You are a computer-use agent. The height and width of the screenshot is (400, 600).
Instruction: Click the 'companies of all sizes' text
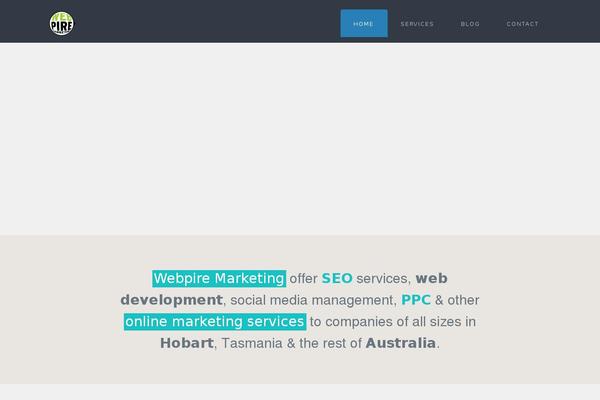[393, 322]
